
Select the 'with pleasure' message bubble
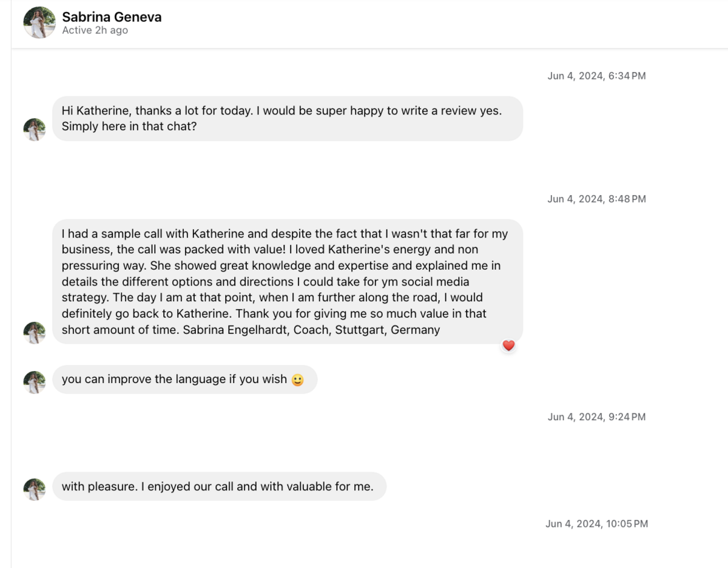click(220, 486)
